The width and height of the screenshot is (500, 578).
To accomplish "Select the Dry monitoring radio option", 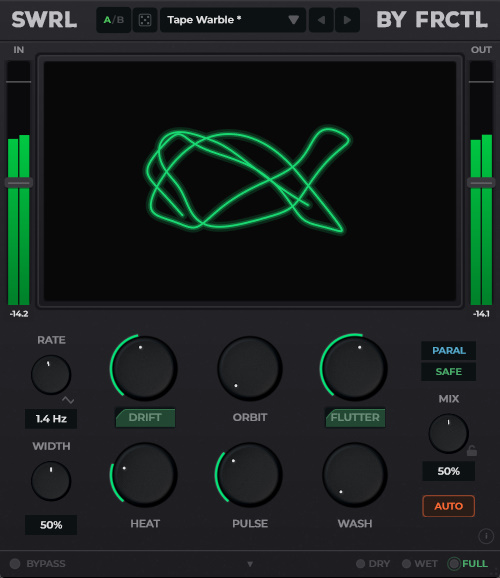I will click(x=373, y=564).
